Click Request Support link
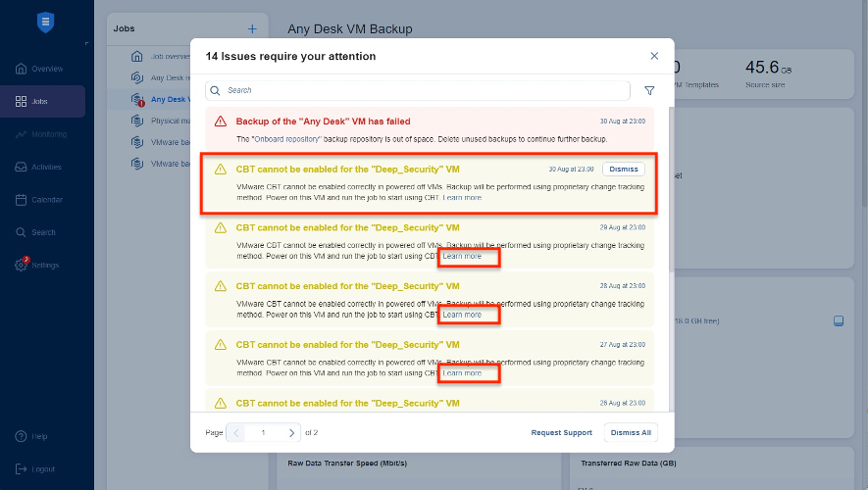Image resolution: width=868 pixels, height=490 pixels. pos(561,432)
